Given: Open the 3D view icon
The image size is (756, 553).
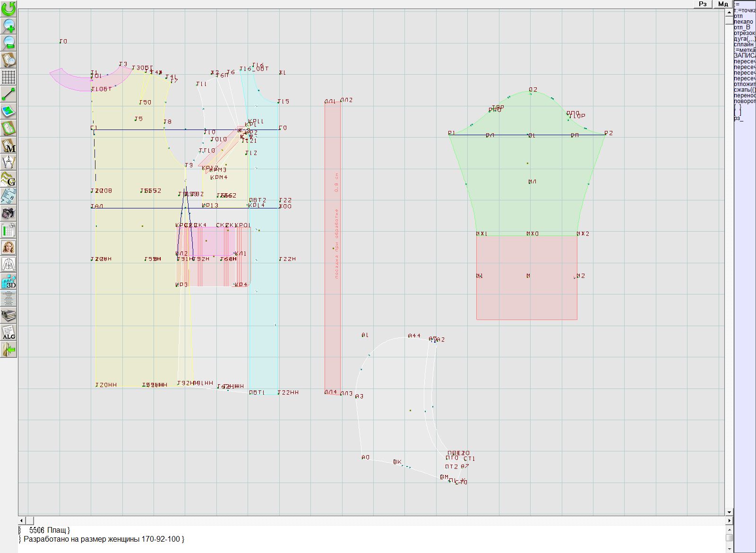Looking at the screenshot, I should click(x=9, y=282).
